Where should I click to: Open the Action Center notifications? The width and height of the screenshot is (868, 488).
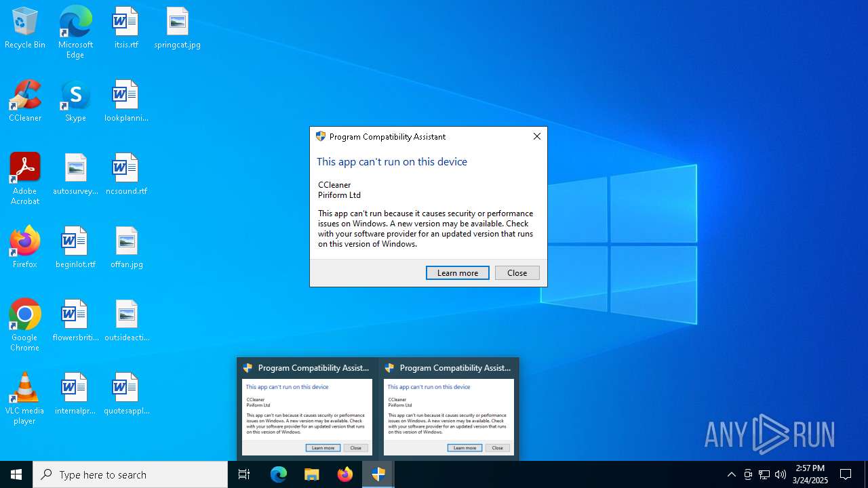[846, 474]
